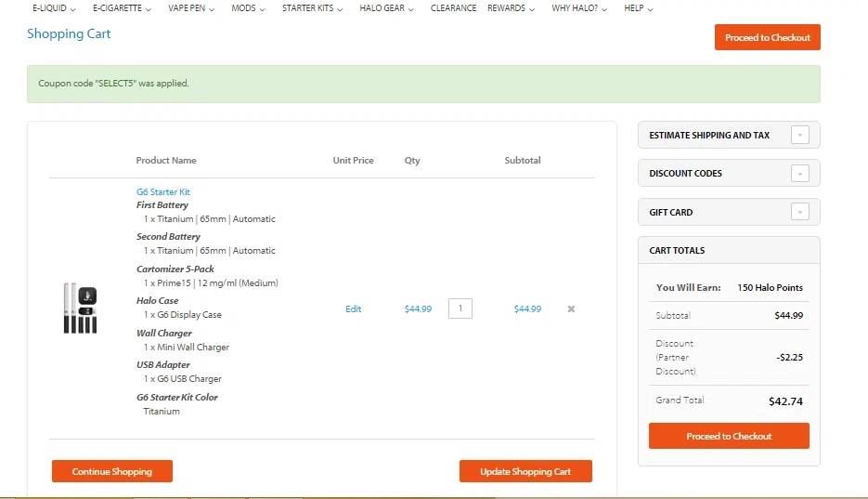Expand the Discount Codes section
The height and width of the screenshot is (499, 868).
point(800,174)
